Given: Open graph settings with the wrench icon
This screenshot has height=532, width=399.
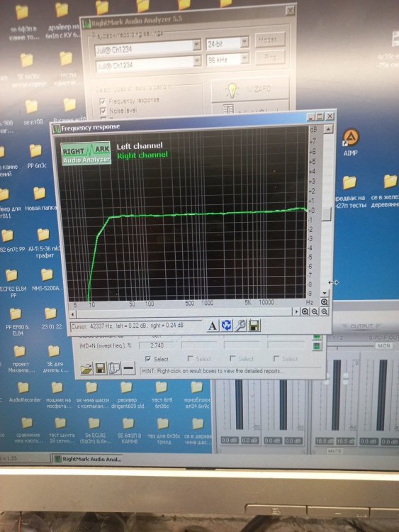Looking at the screenshot, I should click(x=240, y=326).
